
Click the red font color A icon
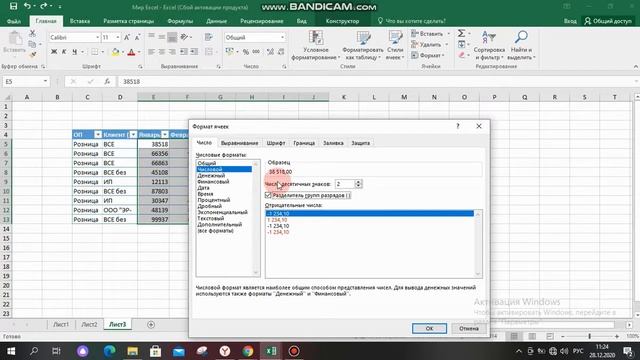[x=131, y=52]
